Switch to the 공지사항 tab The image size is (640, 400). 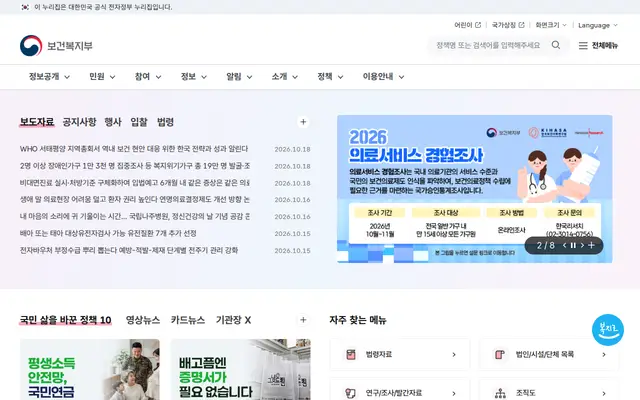click(x=79, y=122)
